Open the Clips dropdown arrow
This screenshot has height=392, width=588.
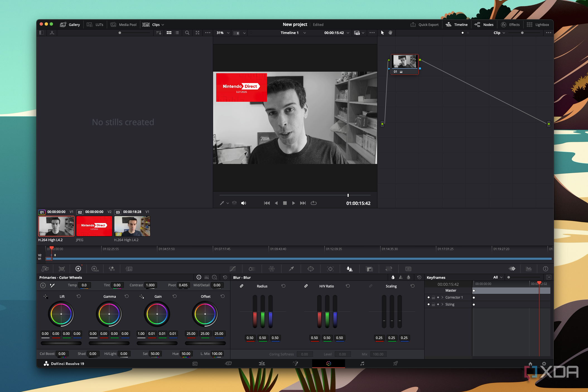(x=163, y=25)
